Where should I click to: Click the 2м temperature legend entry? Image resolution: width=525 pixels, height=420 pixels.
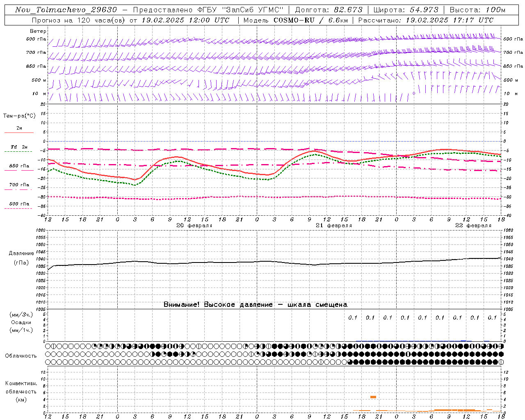point(19,128)
